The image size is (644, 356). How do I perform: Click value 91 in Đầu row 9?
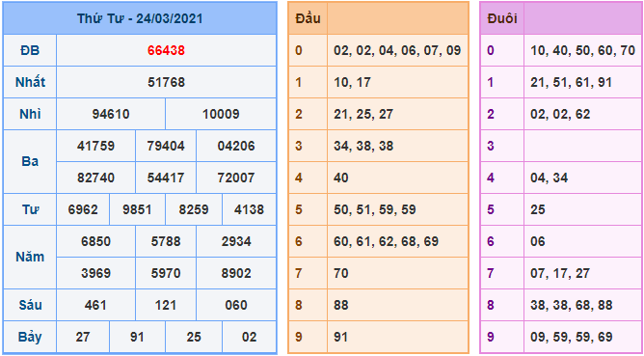coord(341,337)
